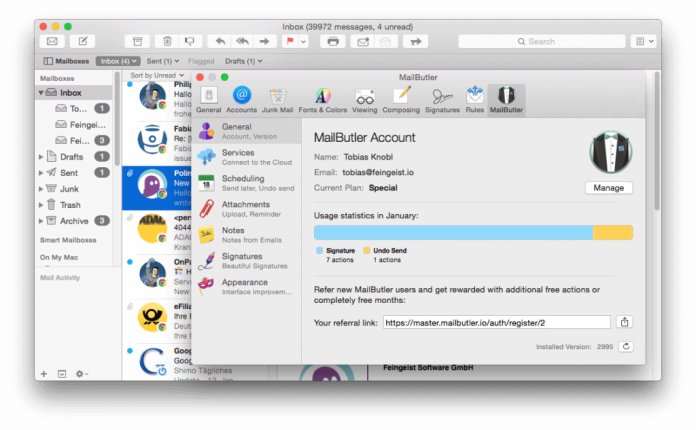Click the referral link text field
The width and height of the screenshot is (696, 430).
pyautogui.click(x=497, y=323)
